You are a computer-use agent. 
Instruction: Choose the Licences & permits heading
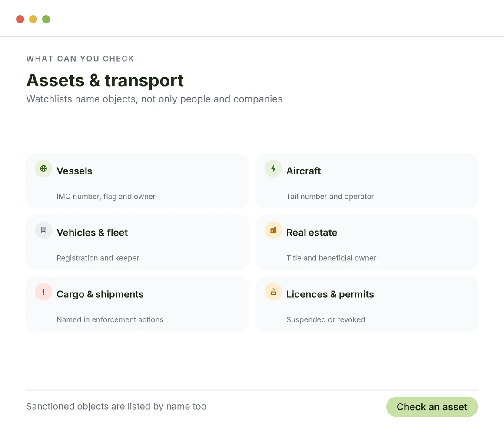pos(330,294)
